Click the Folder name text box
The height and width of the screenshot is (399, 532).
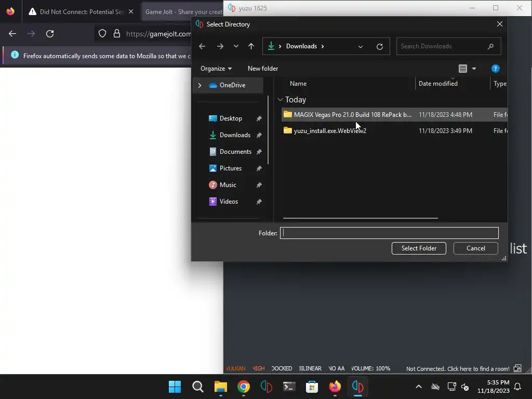click(389, 233)
